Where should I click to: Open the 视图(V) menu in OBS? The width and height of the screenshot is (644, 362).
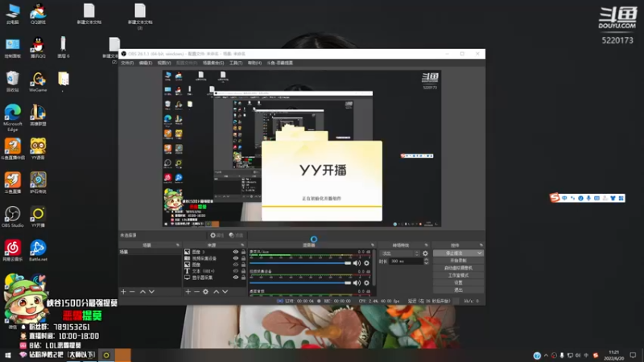click(164, 63)
